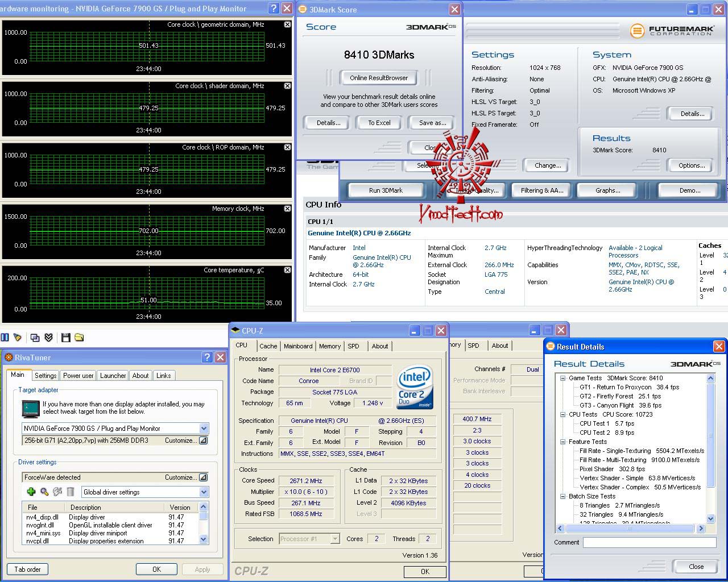Click the To Excel button
728x582 pixels.
click(379, 123)
